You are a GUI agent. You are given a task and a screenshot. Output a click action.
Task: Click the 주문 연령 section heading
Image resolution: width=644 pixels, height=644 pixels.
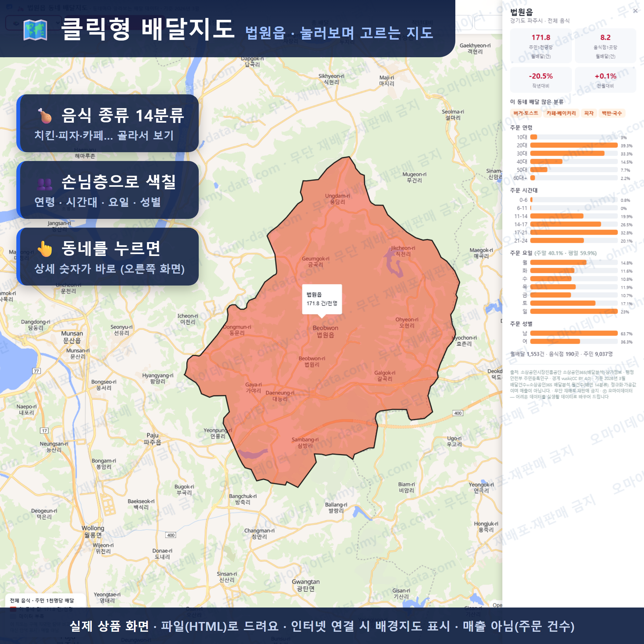(x=521, y=128)
